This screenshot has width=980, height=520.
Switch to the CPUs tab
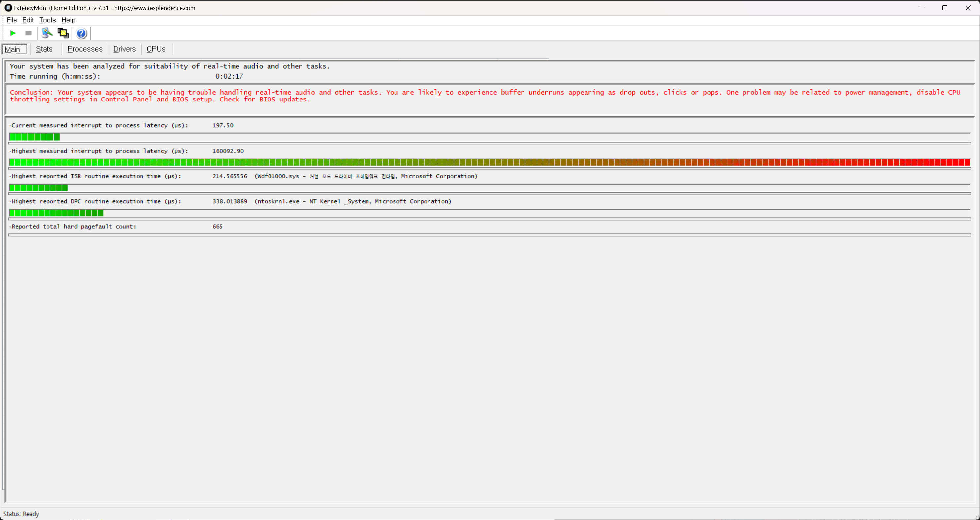click(x=156, y=49)
